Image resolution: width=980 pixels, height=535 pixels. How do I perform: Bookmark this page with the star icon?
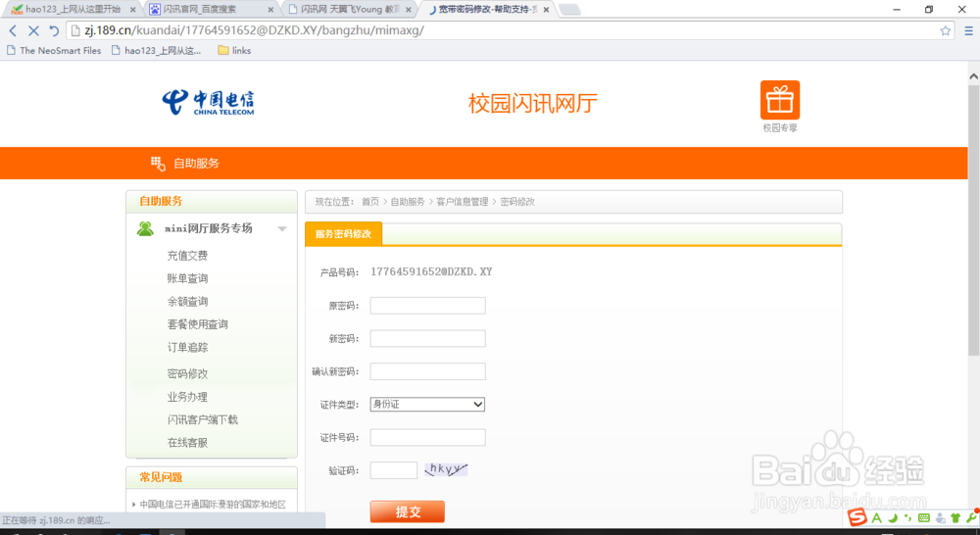[945, 30]
